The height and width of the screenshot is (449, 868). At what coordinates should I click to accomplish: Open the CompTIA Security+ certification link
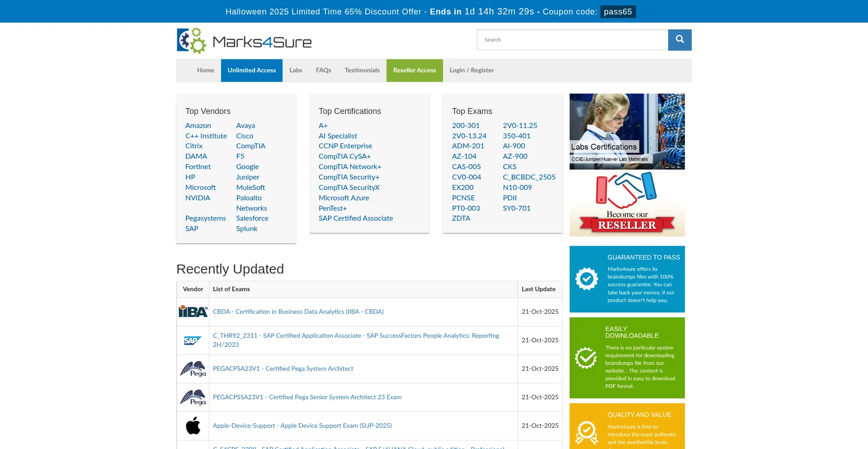tap(349, 177)
